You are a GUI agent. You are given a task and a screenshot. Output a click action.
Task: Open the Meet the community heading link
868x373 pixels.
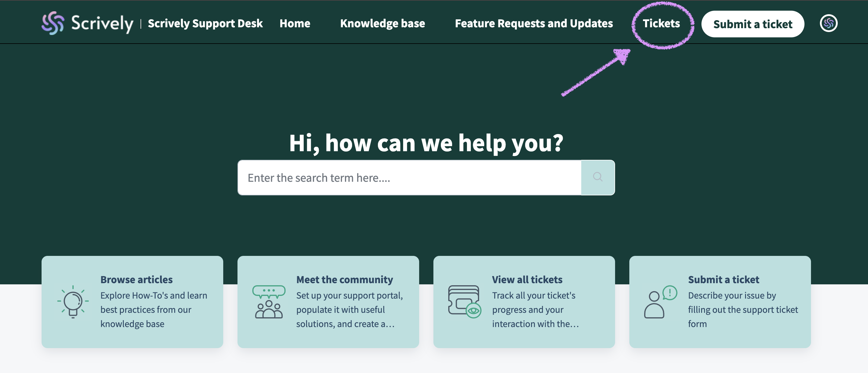coord(344,279)
